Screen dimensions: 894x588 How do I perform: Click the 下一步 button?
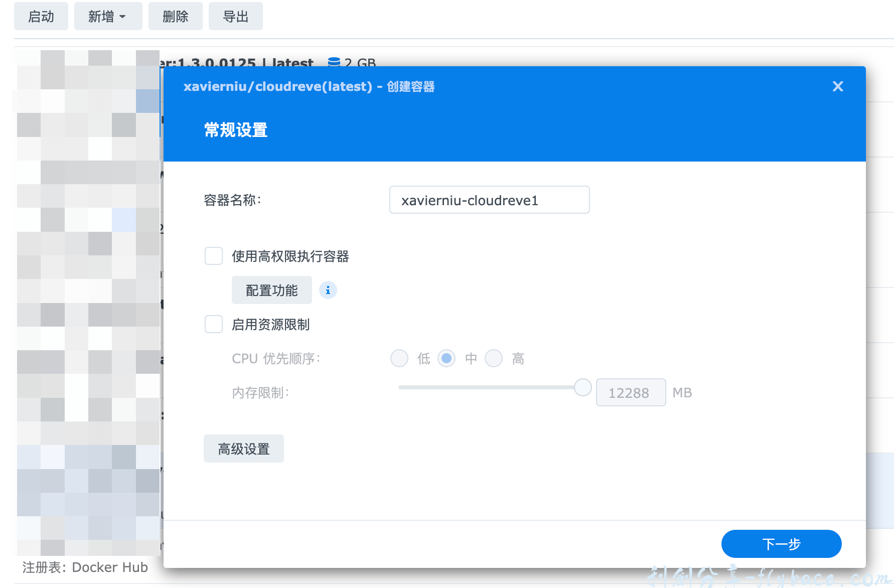(781, 543)
